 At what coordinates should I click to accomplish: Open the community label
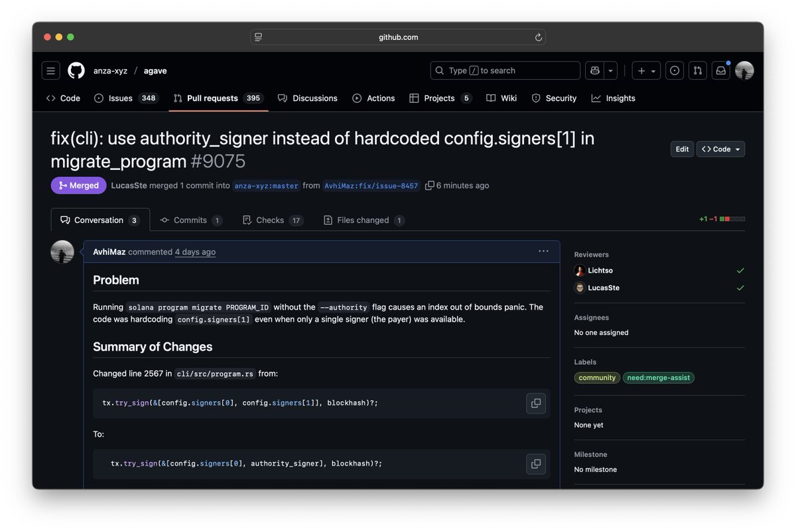(x=597, y=378)
